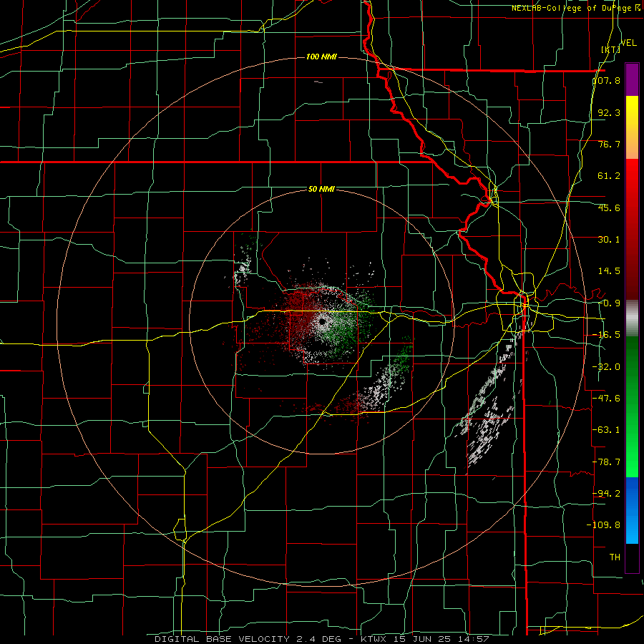Click the -94.2 velocity scale value
Viewport: 644px width, 644px height.
click(x=606, y=494)
